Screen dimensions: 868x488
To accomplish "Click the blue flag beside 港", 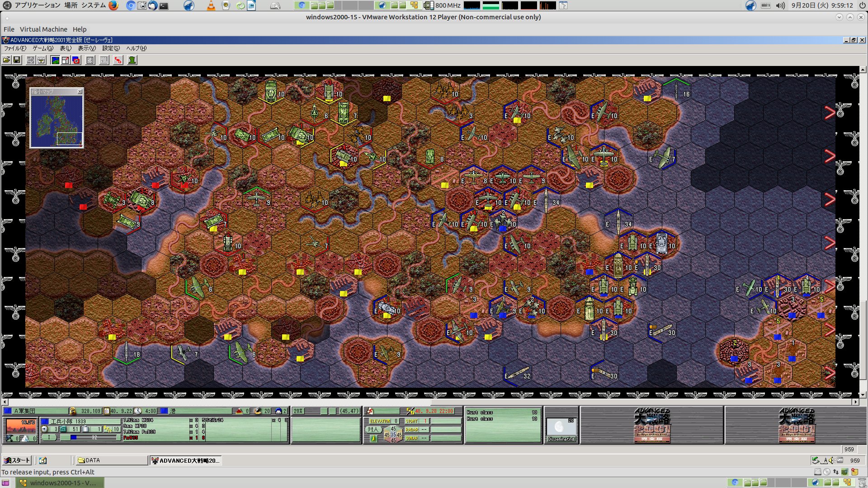I will [x=164, y=411].
